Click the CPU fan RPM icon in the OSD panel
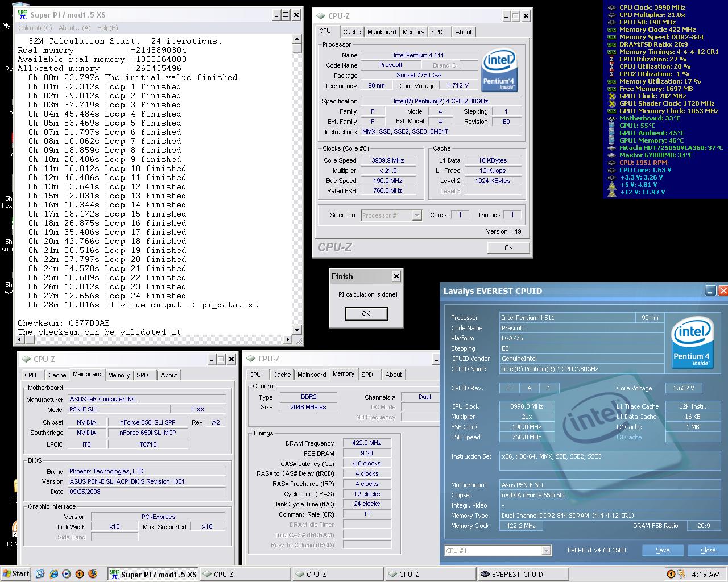Viewport: 728px width, 582px height. pos(611,163)
